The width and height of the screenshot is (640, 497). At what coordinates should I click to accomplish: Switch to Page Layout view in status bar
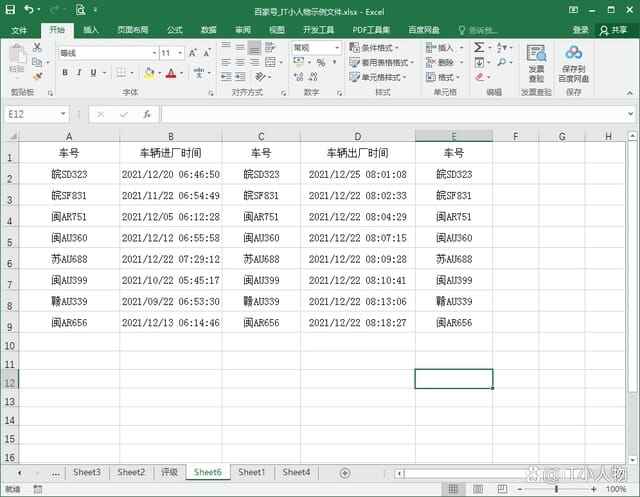click(478, 488)
